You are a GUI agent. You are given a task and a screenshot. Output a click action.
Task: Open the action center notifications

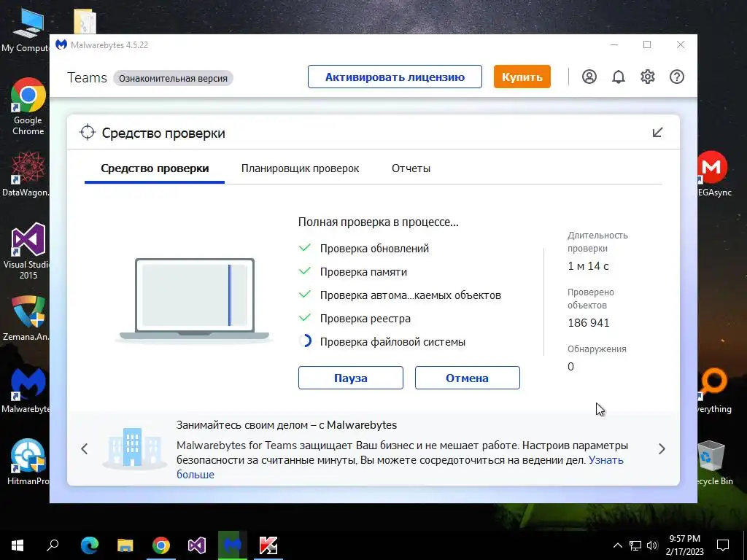(x=723, y=545)
